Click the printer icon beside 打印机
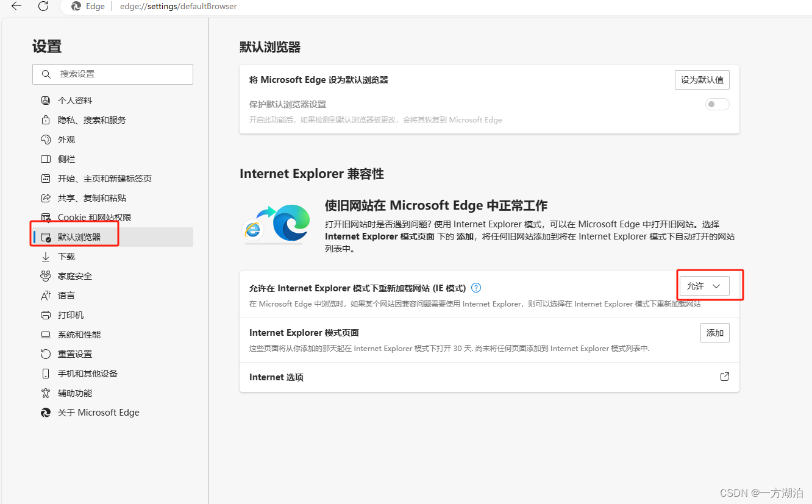The width and height of the screenshot is (812, 504). click(46, 315)
